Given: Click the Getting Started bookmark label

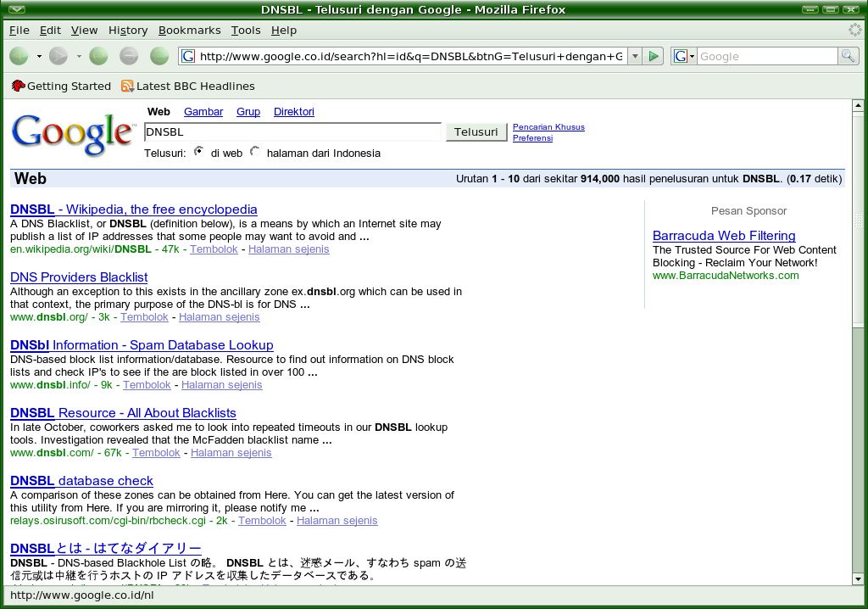Looking at the screenshot, I should [x=69, y=86].
